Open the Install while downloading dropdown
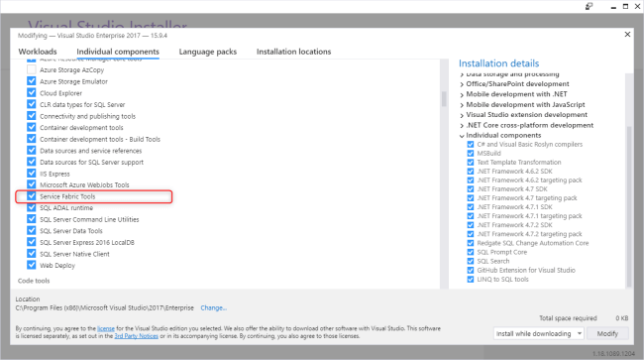This screenshot has width=644, height=360. (x=538, y=333)
